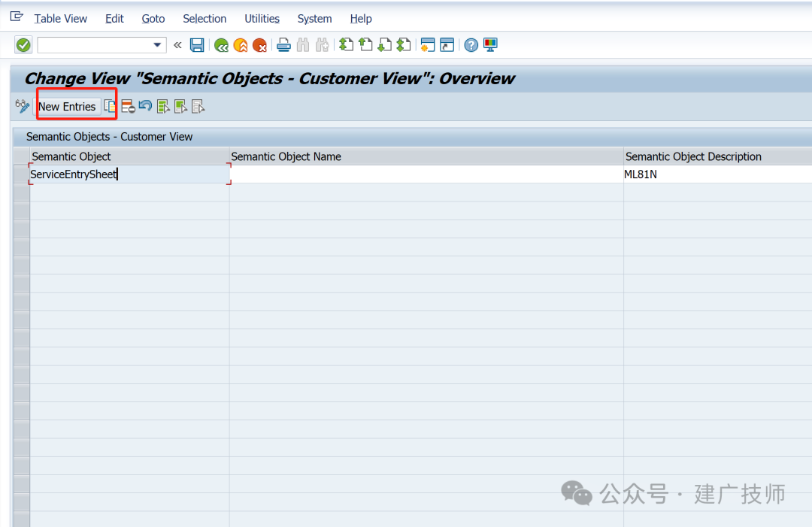
Task: Open the Utilities menu
Action: tap(262, 19)
